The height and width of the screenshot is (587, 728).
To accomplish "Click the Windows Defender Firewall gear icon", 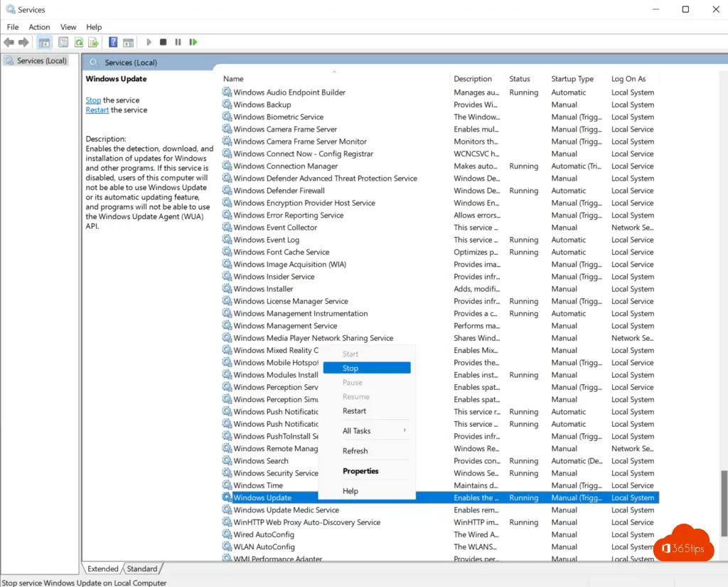I will [227, 190].
